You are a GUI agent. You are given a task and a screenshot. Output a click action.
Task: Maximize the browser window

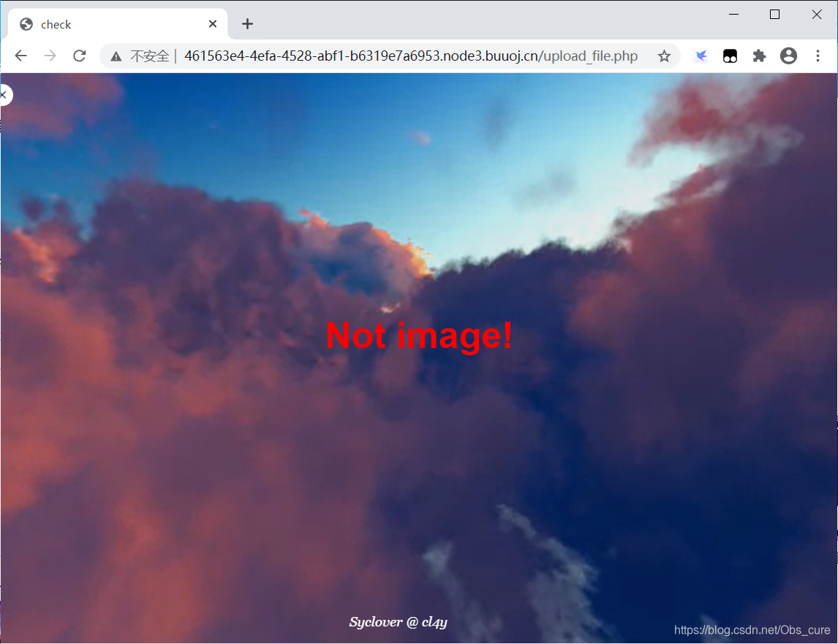click(774, 15)
